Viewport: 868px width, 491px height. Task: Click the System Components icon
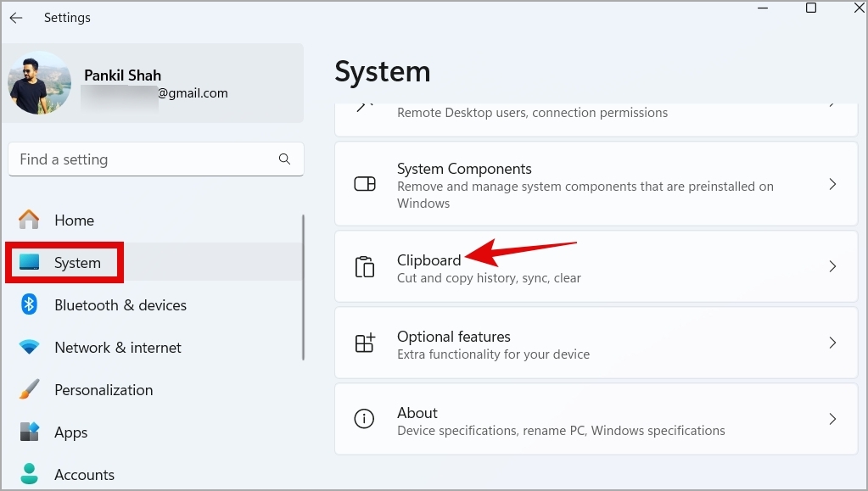pos(365,184)
